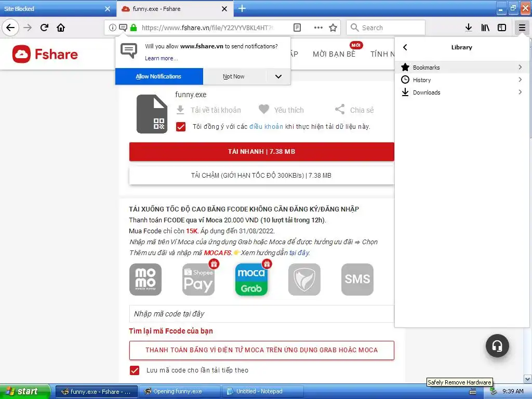Image resolution: width=532 pixels, height=399 pixels.
Task: Expand the Not Now dropdown arrow
Action: [278, 76]
